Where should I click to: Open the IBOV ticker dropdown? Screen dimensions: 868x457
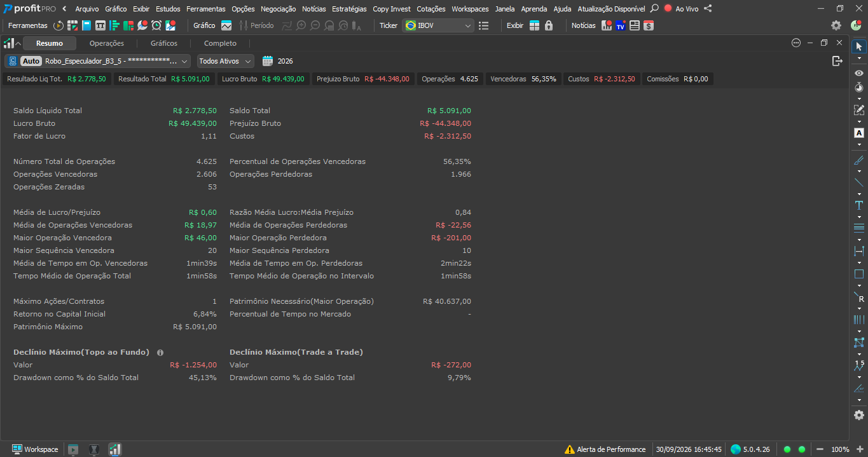tap(437, 25)
